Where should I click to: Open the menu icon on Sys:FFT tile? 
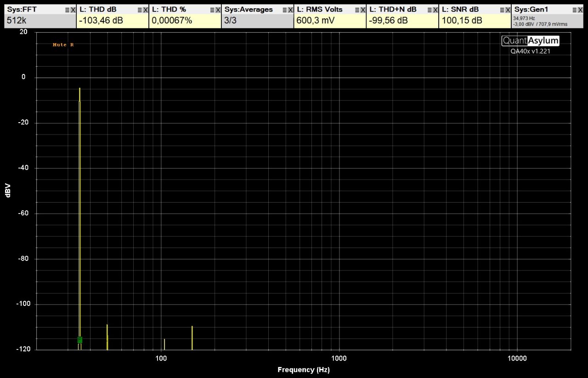[67, 10]
